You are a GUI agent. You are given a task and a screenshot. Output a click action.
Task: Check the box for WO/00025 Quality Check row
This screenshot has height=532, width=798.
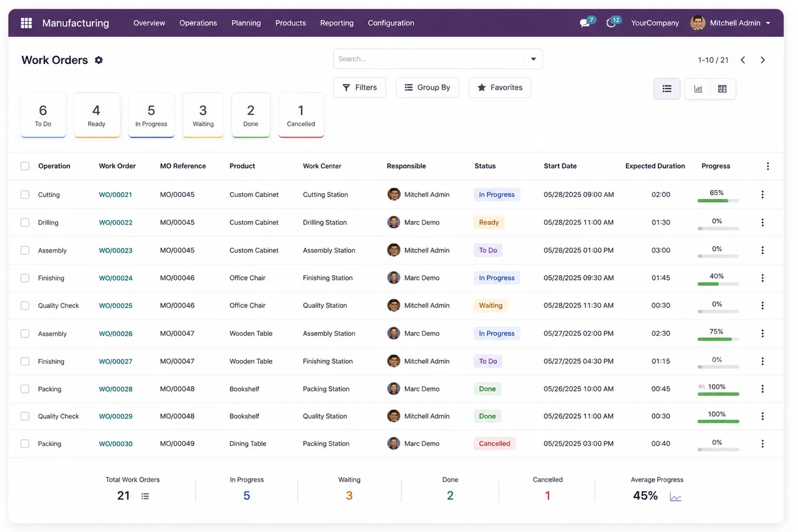tap(25, 305)
